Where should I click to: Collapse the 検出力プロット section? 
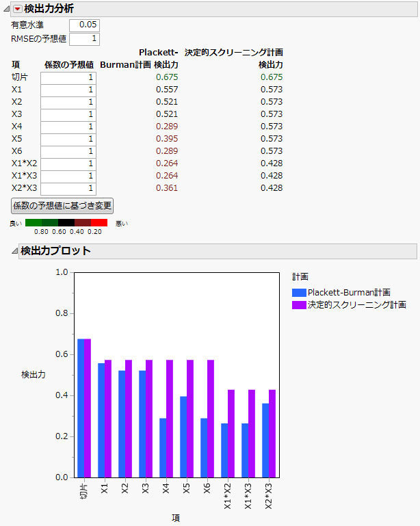[x=14, y=251]
